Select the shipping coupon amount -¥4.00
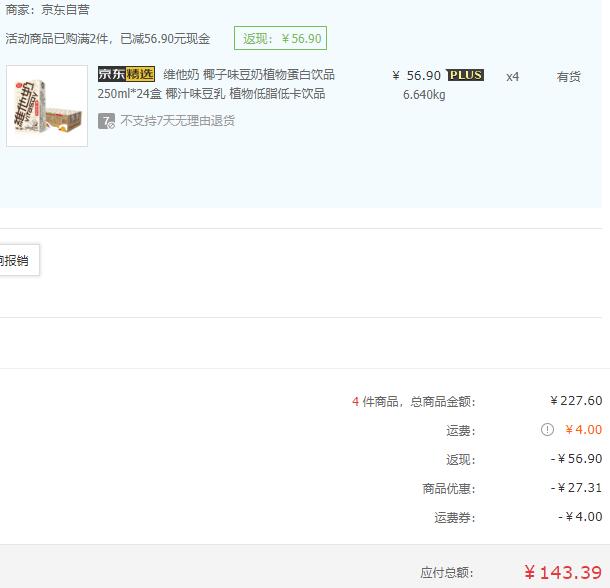Screen dimensions: 610x588 580,517
